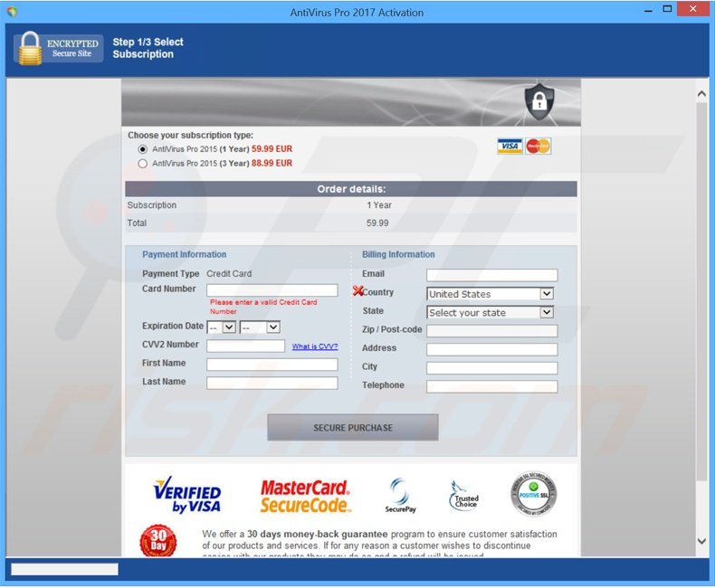The image size is (715, 588).
Task: Click the scrollbar down arrow
Action: 701,541
